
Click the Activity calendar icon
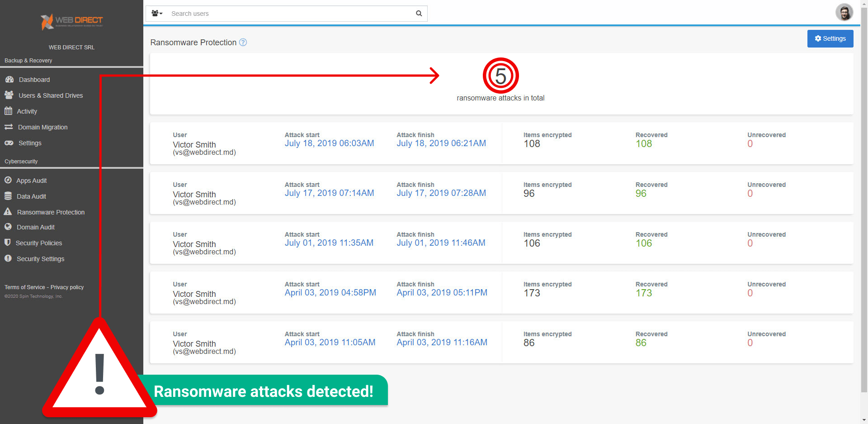click(8, 111)
